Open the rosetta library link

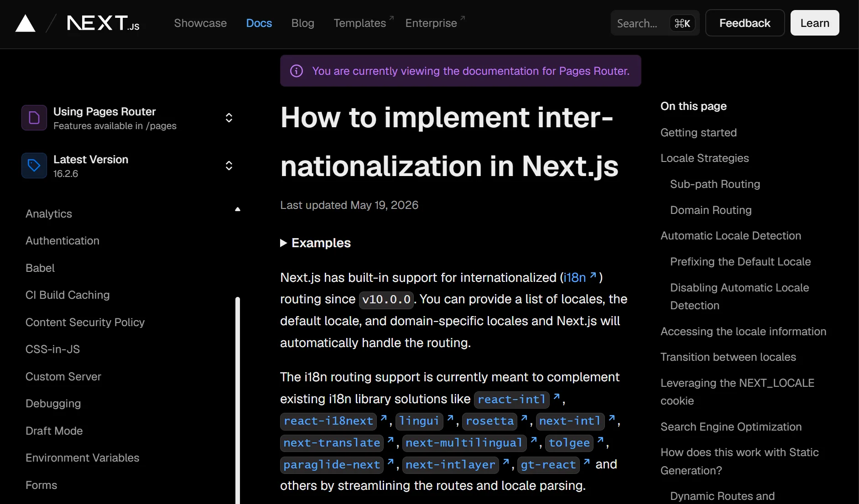click(x=495, y=421)
